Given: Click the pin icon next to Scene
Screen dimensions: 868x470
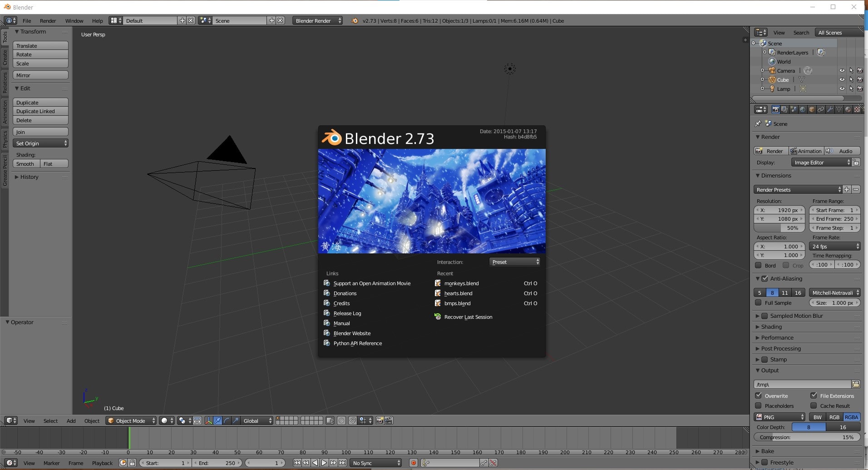Looking at the screenshot, I should point(758,124).
